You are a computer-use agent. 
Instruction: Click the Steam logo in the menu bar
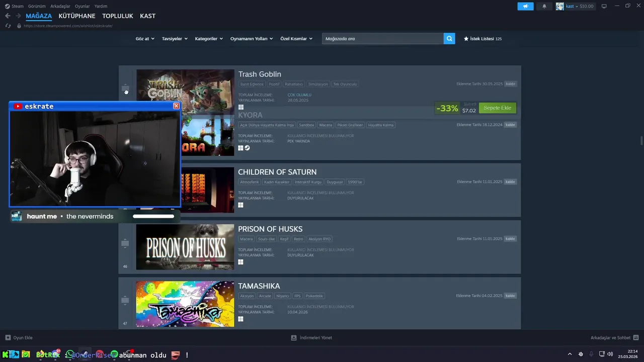click(7, 6)
